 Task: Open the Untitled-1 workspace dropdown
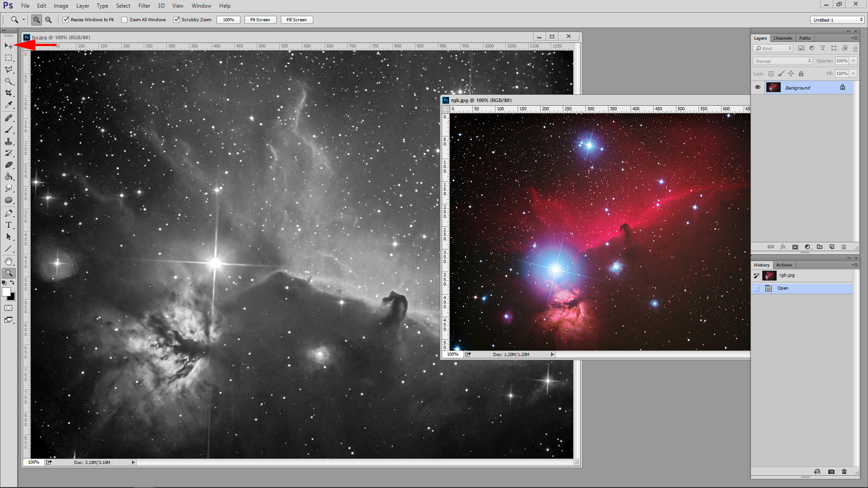pyautogui.click(x=837, y=20)
